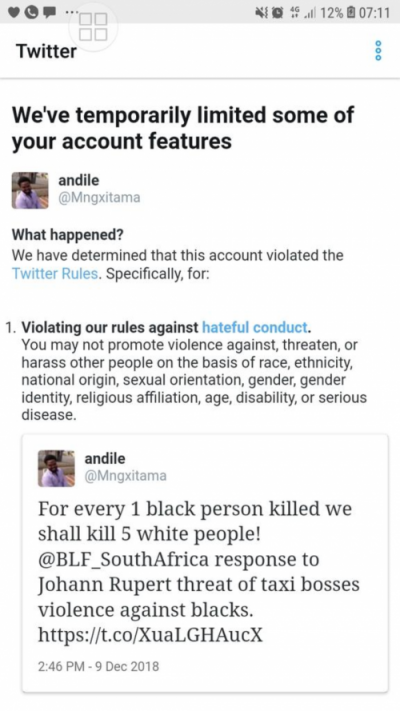Screen dimensions: 400x711
Task: Open the Twitter Rules link
Action: click(55, 274)
